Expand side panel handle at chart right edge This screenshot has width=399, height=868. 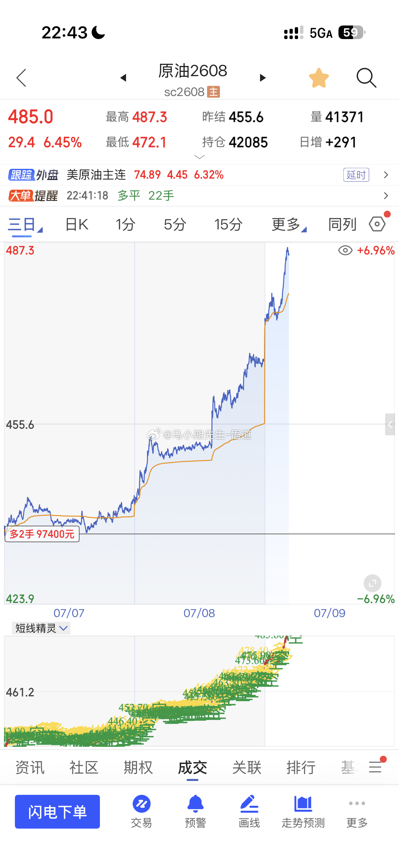[x=390, y=424]
